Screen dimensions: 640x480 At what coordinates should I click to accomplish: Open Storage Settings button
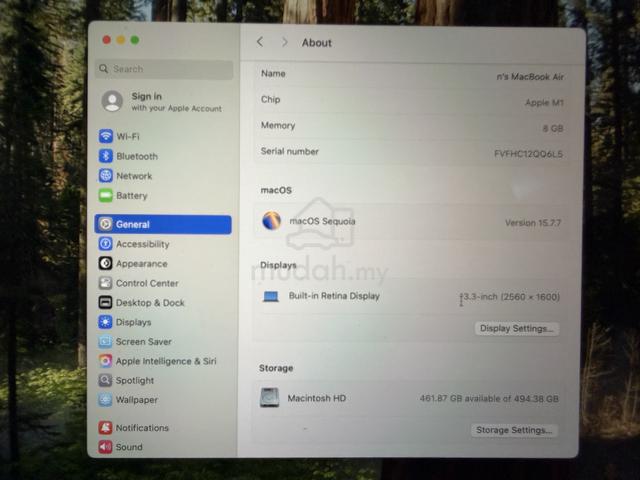[x=514, y=430]
